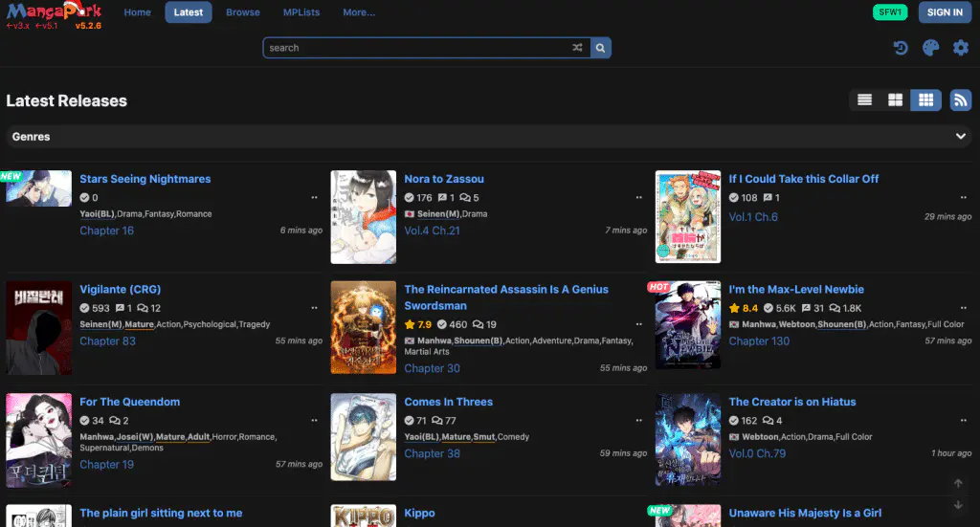Open The Reincarnated Assassin Chapter 30

(x=432, y=368)
